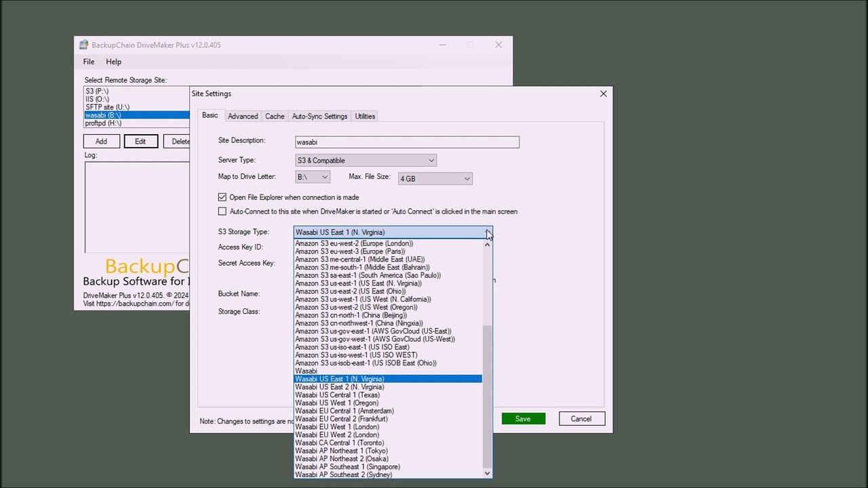Viewport: 868px width, 488px height.
Task: Choose Wasabi EU West 2 (London)
Action: pos(388,435)
